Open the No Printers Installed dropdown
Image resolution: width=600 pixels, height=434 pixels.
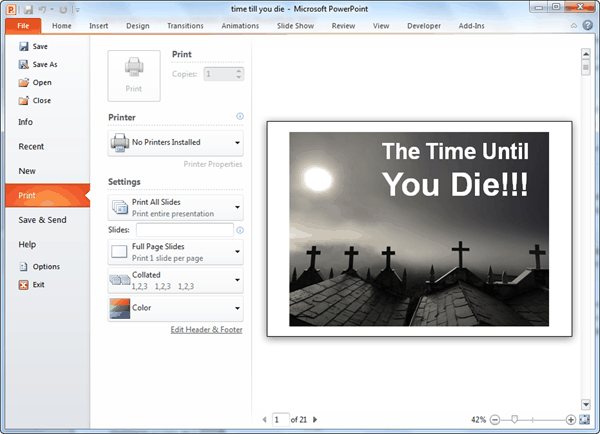click(x=176, y=143)
